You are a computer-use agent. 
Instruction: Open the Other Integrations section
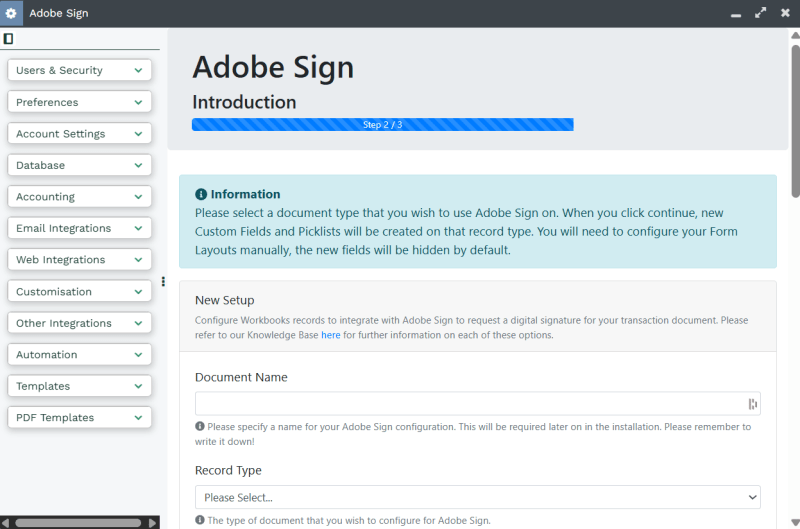click(80, 323)
